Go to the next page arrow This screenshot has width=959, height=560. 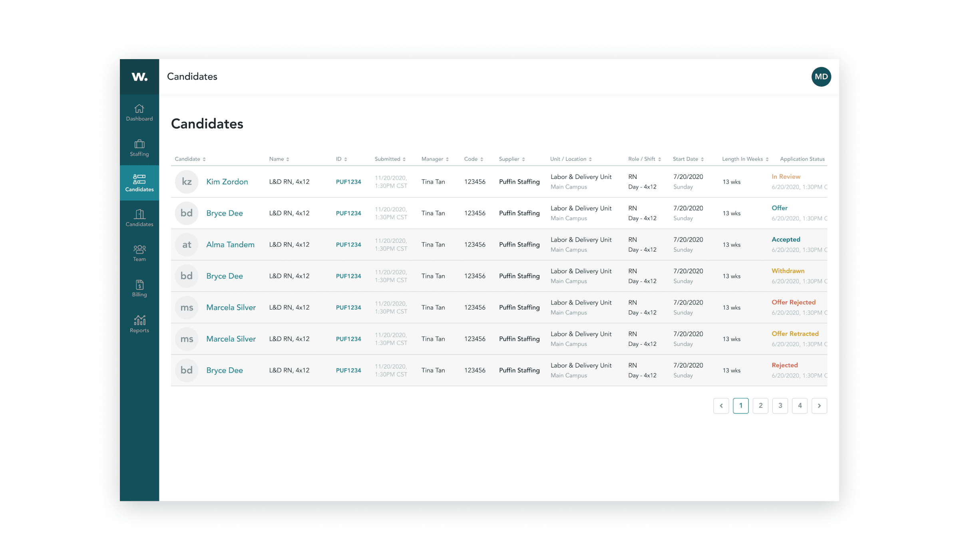tap(819, 405)
